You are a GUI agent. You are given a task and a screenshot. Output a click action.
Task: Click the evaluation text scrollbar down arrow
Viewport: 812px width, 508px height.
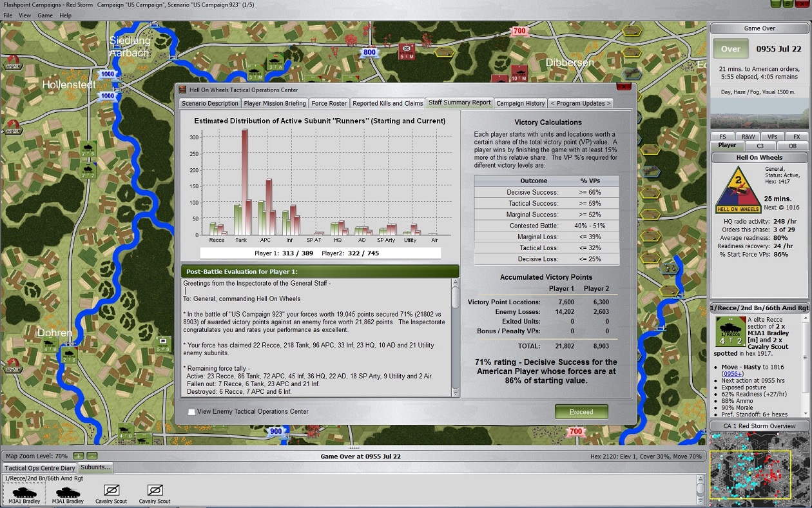[456, 393]
